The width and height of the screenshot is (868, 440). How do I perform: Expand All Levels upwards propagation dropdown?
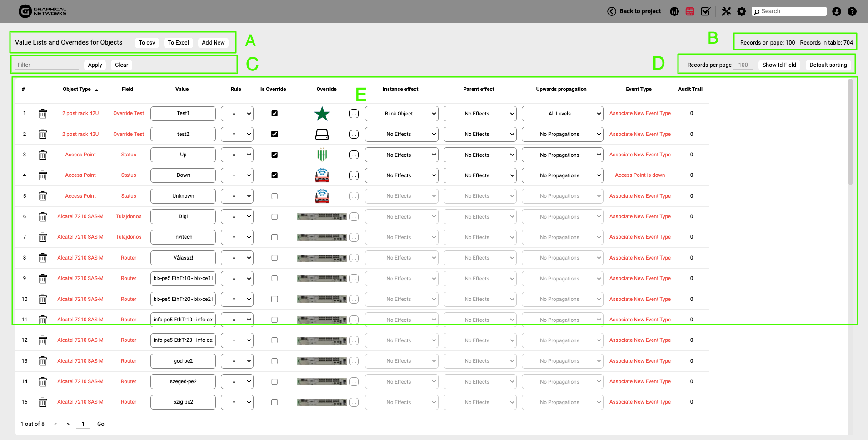click(x=562, y=114)
